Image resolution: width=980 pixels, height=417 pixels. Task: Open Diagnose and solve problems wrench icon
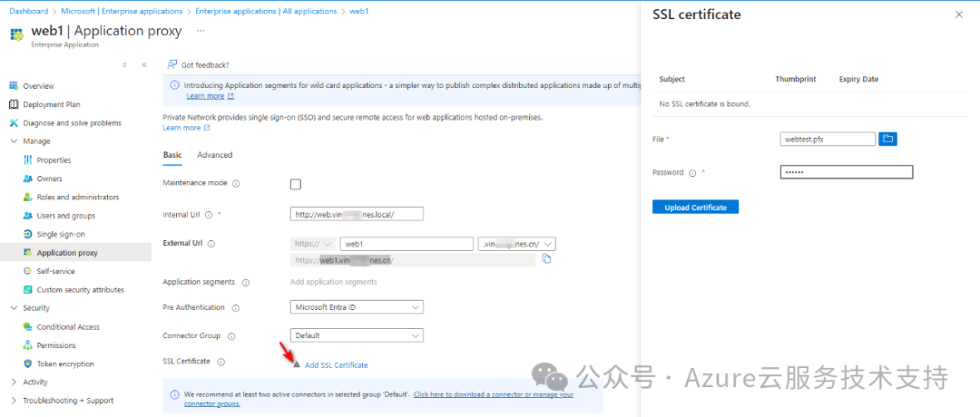[12, 123]
